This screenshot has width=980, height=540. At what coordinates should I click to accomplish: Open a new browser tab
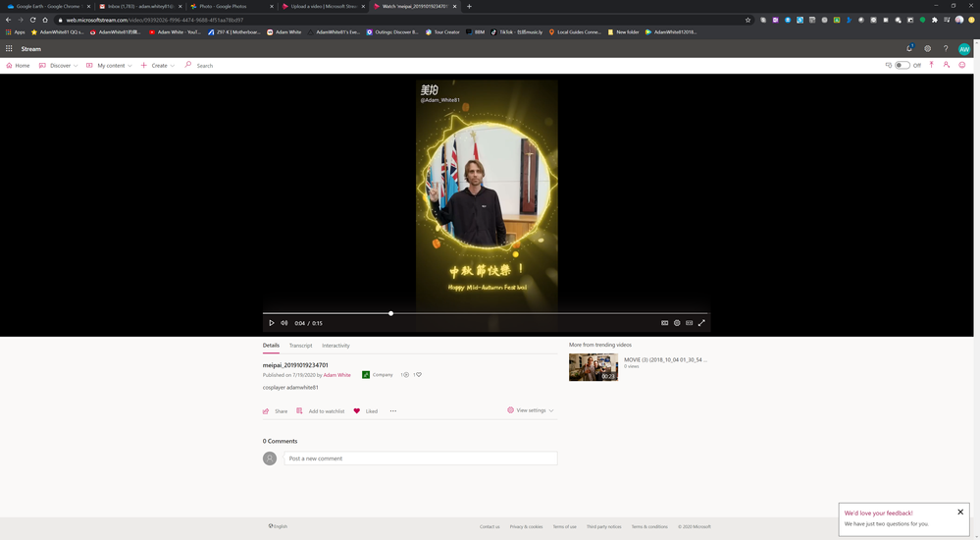pos(469,6)
